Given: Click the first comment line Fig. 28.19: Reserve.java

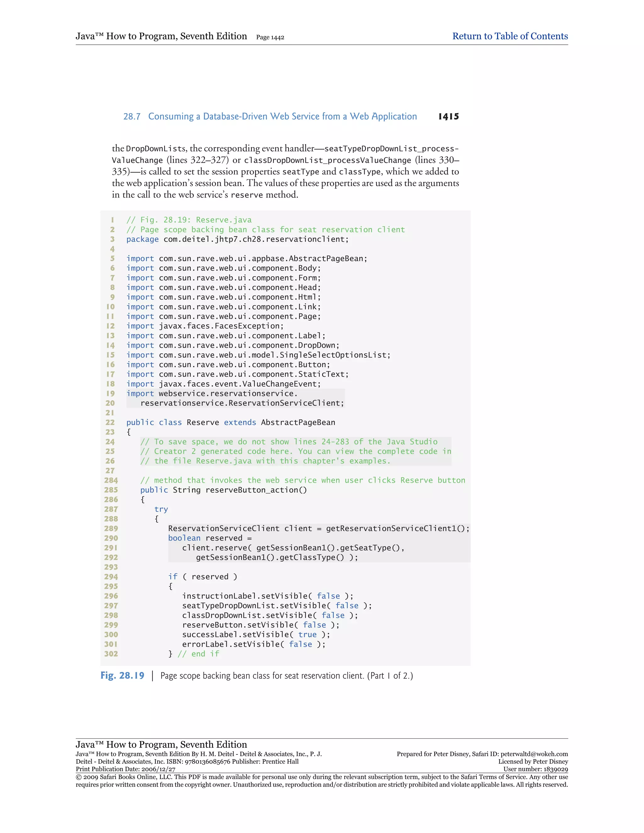Looking at the screenshot, I should (x=189, y=220).
